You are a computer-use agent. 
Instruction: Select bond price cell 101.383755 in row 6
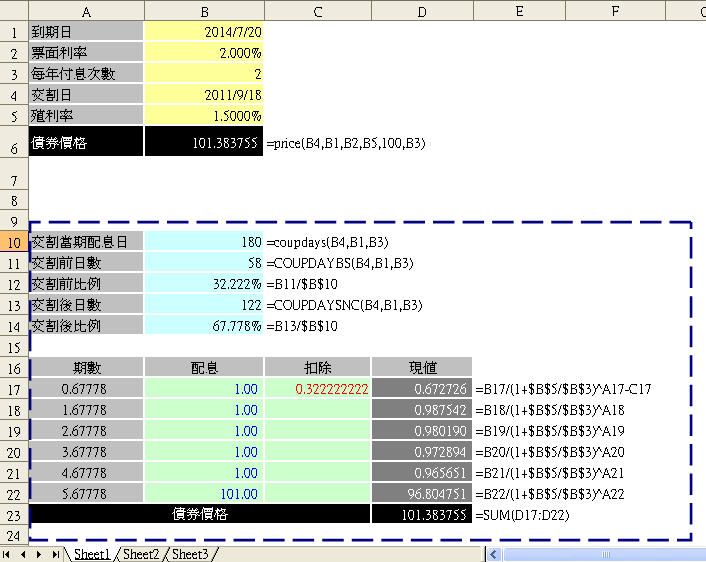(204, 143)
